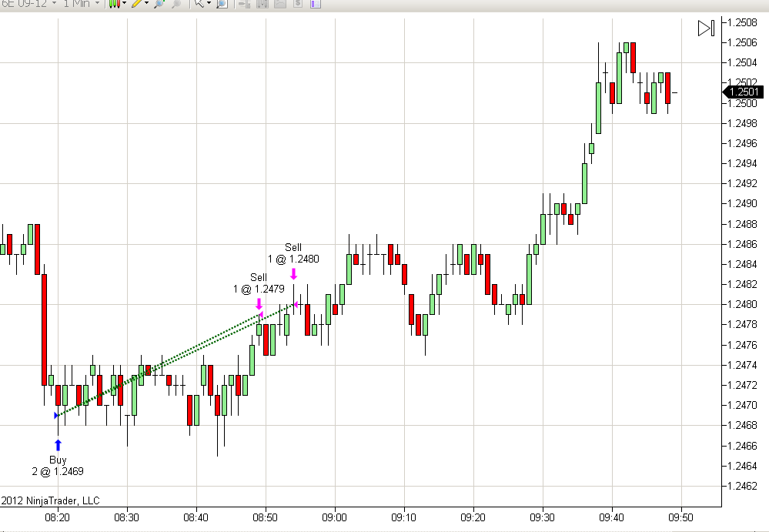The width and height of the screenshot is (769, 532).
Task: Click the magenta arrow above 1.2480 sell
Action: click(x=293, y=273)
